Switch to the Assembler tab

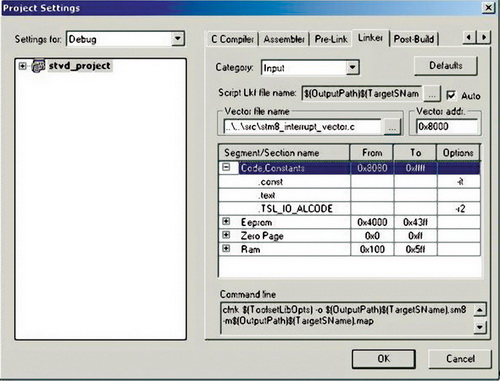point(284,39)
